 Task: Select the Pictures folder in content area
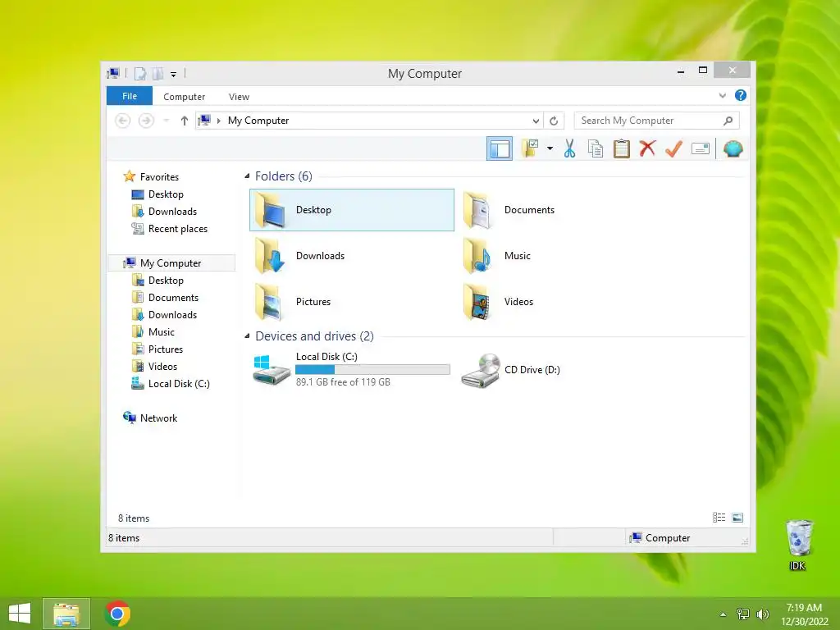point(351,302)
